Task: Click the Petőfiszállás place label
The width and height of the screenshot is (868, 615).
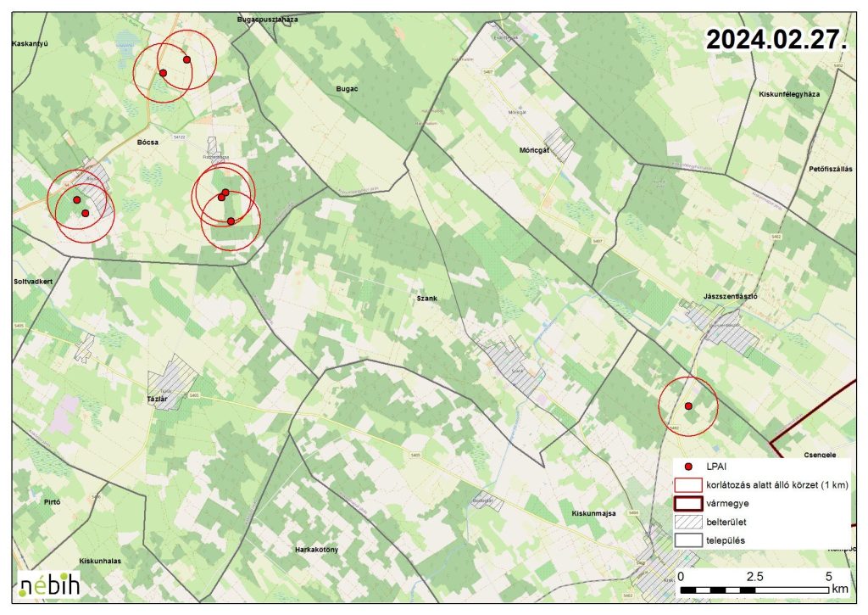Action: pos(831,169)
